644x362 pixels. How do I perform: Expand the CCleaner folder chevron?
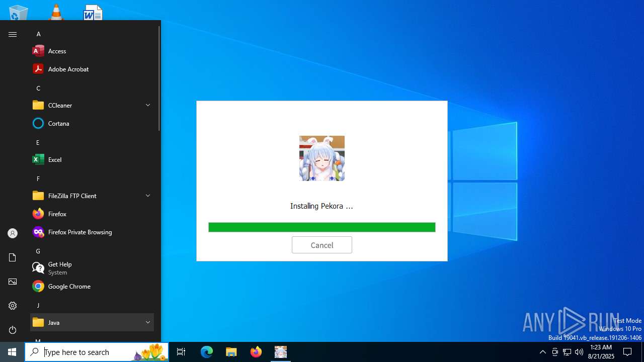coord(148,105)
